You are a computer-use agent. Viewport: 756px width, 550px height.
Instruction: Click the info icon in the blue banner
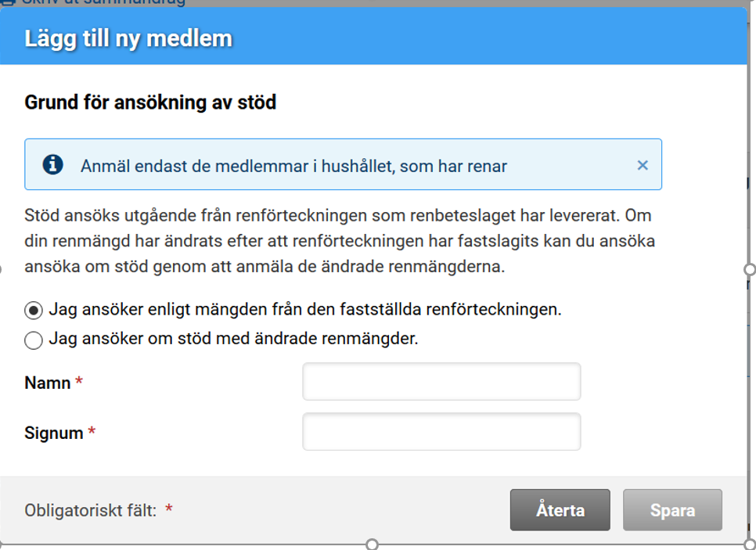(x=52, y=164)
